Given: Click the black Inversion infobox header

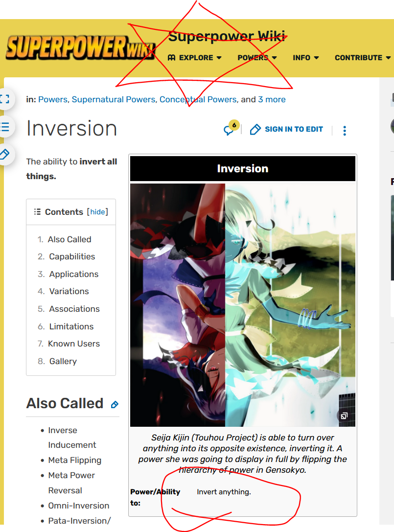Looking at the screenshot, I should [243, 169].
